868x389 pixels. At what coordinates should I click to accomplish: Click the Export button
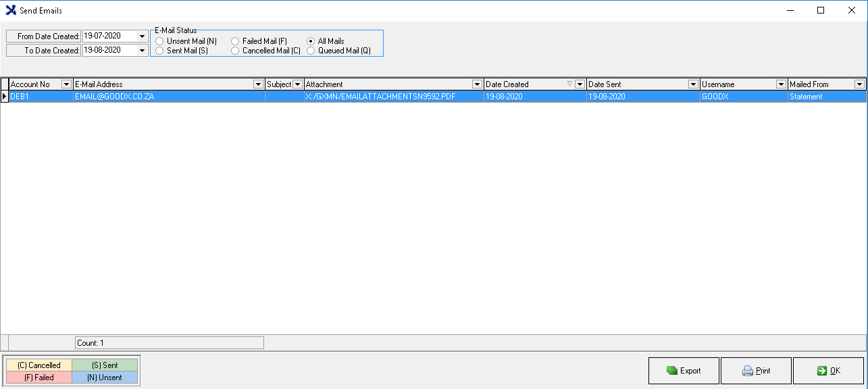(684, 371)
